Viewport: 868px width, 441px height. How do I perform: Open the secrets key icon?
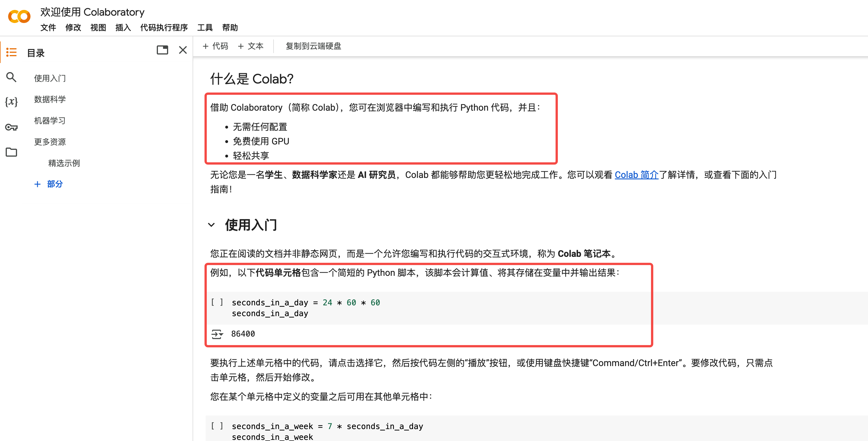click(x=11, y=127)
